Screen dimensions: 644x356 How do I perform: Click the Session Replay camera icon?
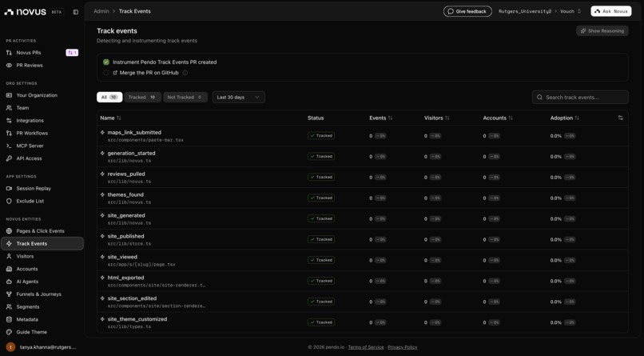point(9,188)
